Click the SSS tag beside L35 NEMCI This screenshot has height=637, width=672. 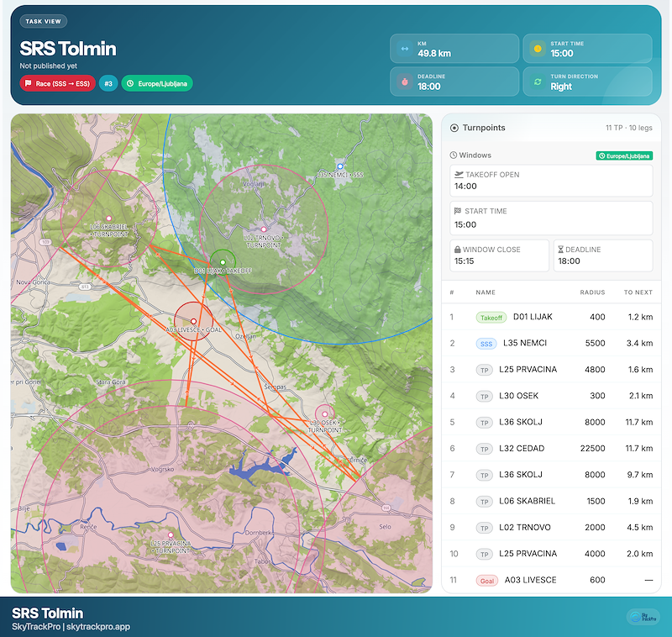[x=486, y=344]
